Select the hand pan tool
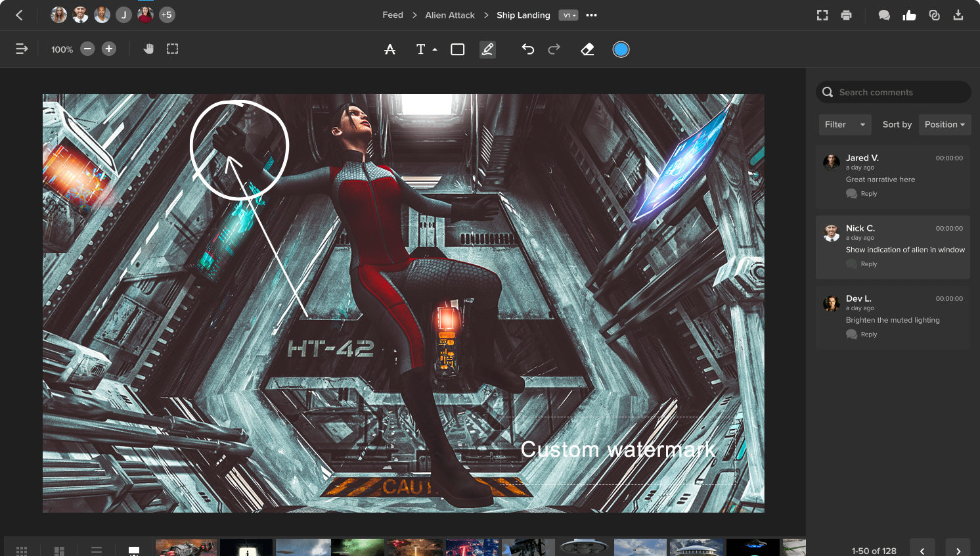This screenshot has width=980, height=556. point(148,49)
